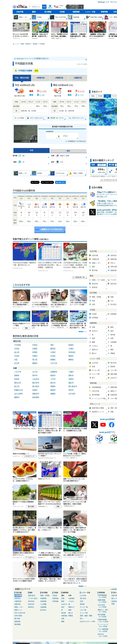Open レジャー天気 in the top navigation
The image size is (117, 644).
(x=90, y=12)
